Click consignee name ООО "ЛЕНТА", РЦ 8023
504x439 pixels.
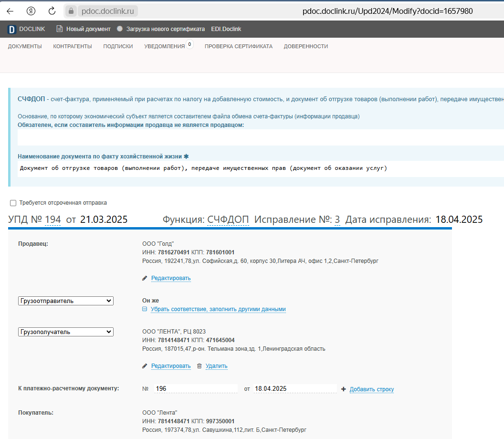click(x=174, y=332)
